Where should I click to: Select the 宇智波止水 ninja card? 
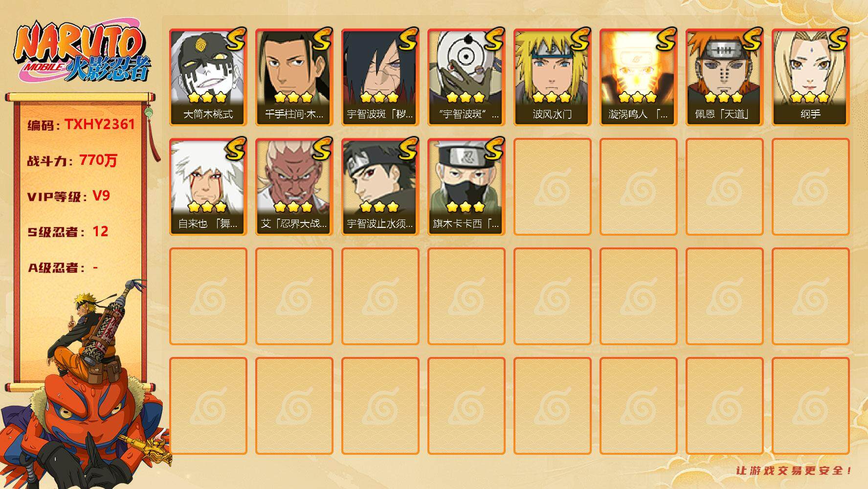point(380,187)
